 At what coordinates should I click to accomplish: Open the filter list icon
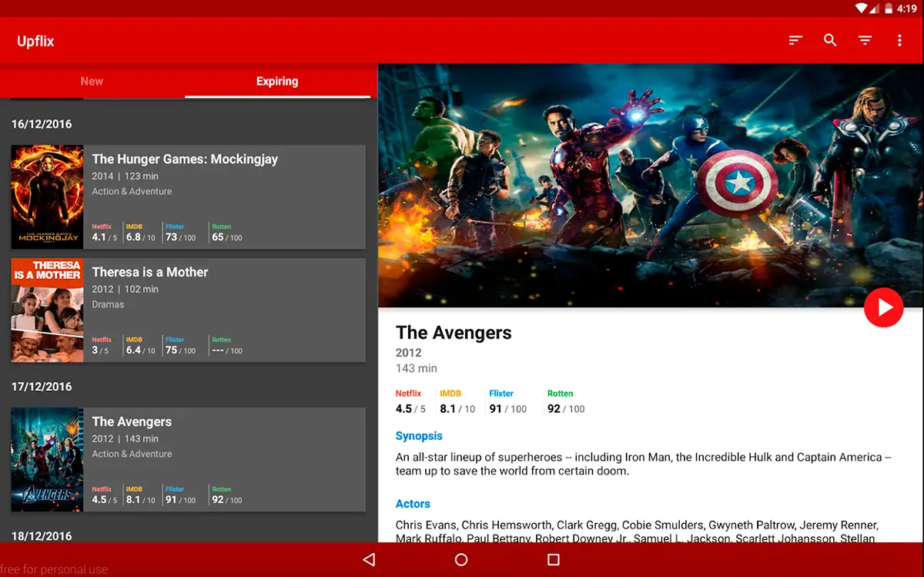point(865,40)
